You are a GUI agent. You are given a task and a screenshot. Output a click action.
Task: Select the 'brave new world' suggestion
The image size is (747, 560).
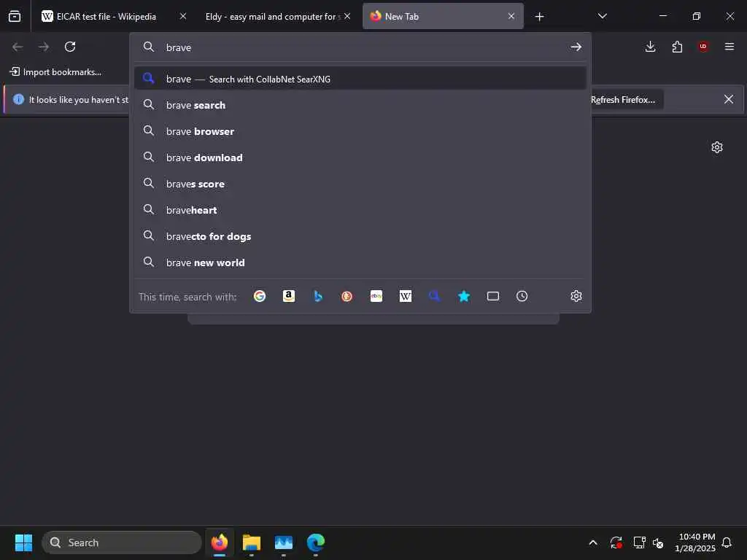pyautogui.click(x=360, y=262)
